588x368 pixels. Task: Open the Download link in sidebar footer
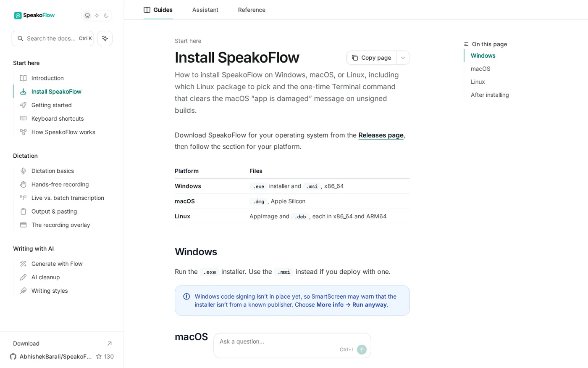pos(63,344)
